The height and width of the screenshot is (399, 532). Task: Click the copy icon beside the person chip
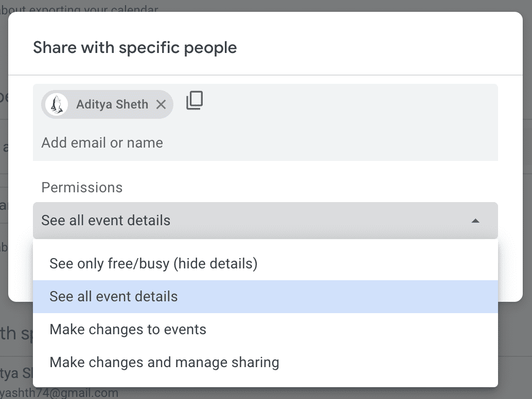(x=194, y=101)
